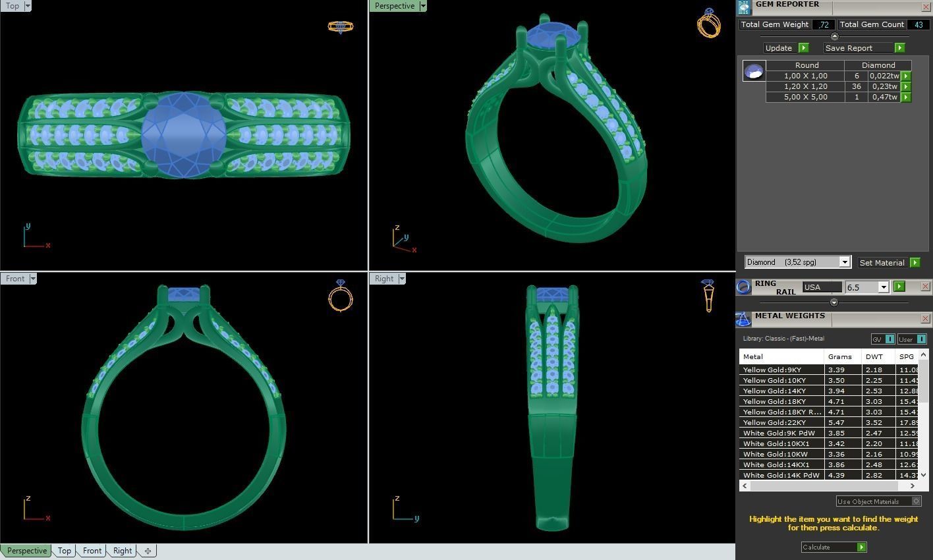Open the Right viewport menu arrow
The image size is (933, 560).
tap(402, 279)
